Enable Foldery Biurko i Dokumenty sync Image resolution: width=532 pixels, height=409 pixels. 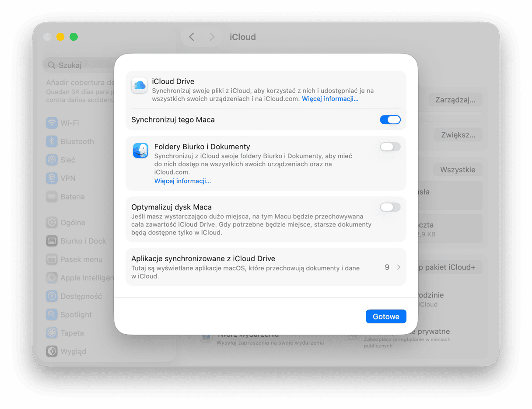[390, 147]
